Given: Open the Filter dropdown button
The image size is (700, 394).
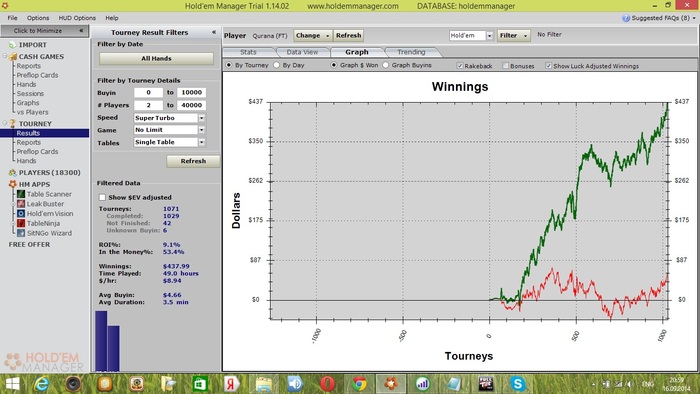Looking at the screenshot, I should (x=513, y=35).
